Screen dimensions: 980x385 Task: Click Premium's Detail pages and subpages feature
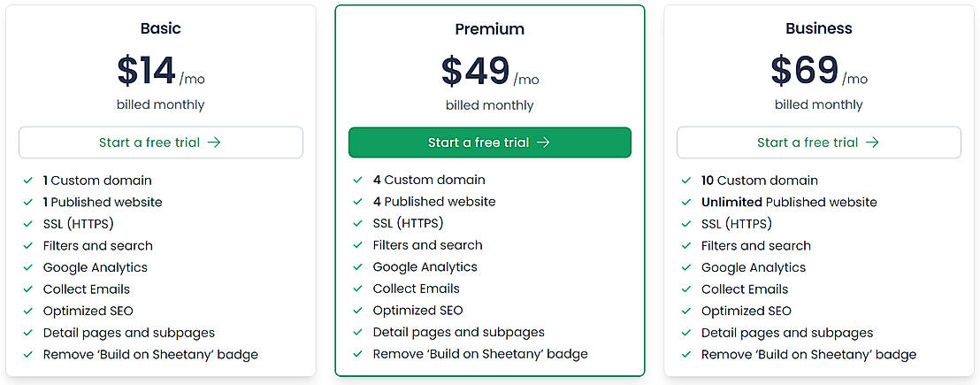[x=458, y=332]
